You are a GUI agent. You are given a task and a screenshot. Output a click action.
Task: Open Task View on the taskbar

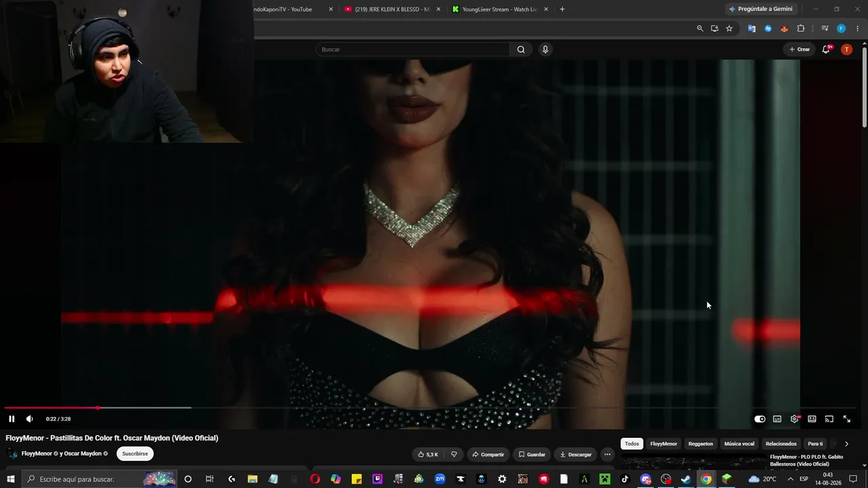210,479
